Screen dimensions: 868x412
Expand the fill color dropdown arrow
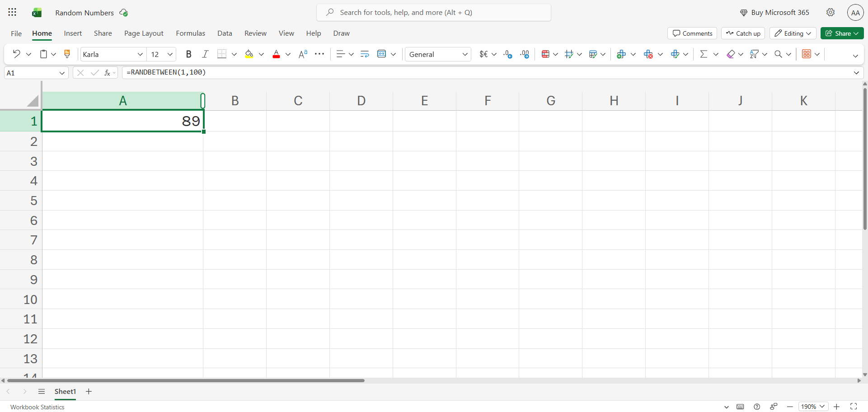click(261, 54)
